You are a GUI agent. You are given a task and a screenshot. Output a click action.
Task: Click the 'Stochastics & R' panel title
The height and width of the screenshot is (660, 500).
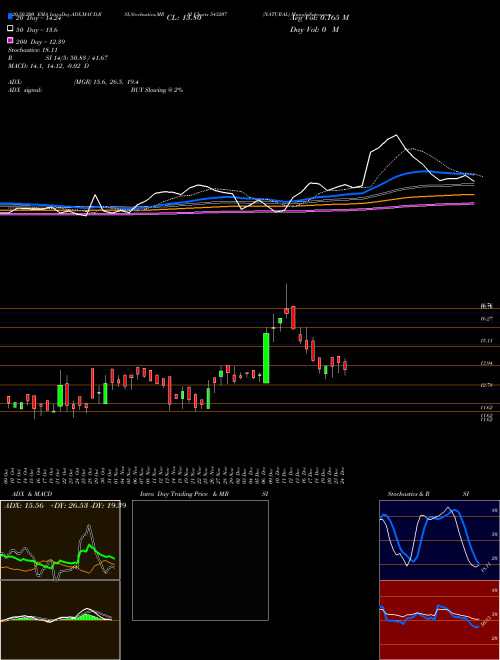[409, 494]
